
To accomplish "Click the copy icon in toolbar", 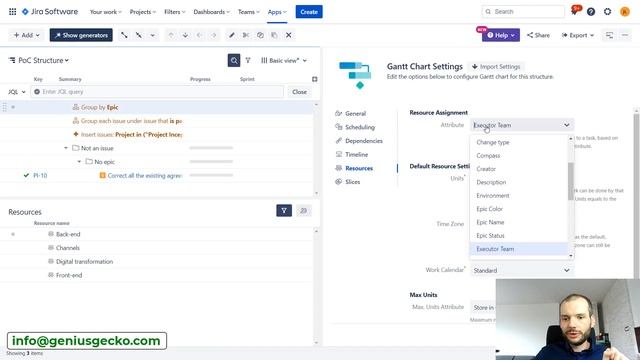I will [260, 35].
